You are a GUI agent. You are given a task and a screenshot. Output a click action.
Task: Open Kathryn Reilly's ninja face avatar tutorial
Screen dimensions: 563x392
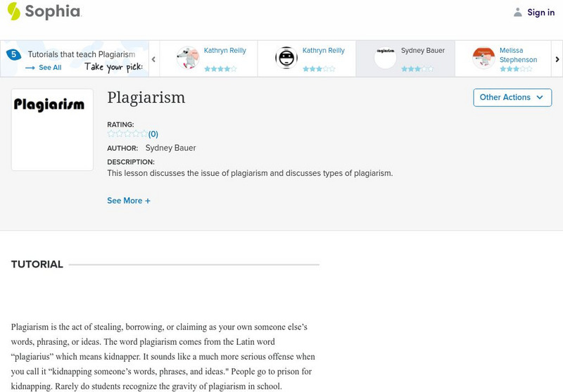point(286,58)
